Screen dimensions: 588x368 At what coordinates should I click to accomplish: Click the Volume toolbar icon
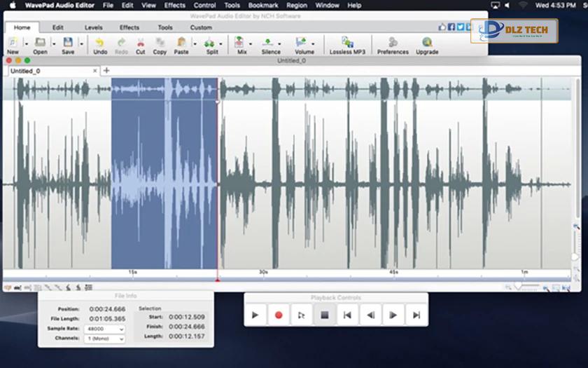(301, 42)
